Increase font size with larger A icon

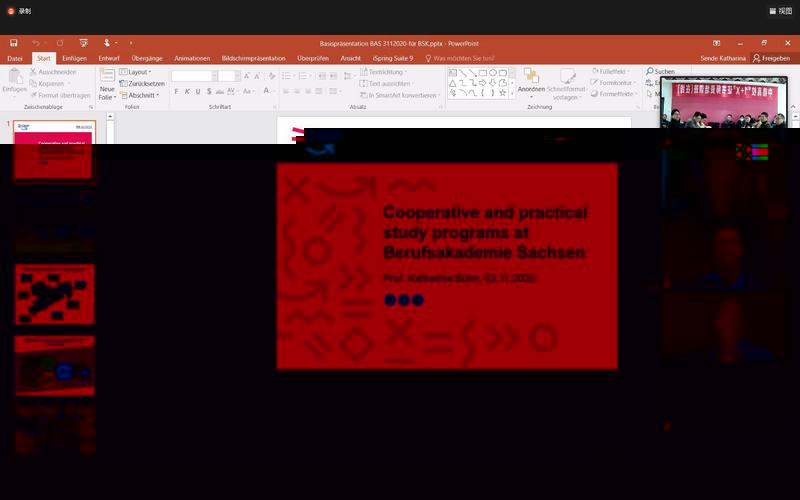click(x=247, y=76)
